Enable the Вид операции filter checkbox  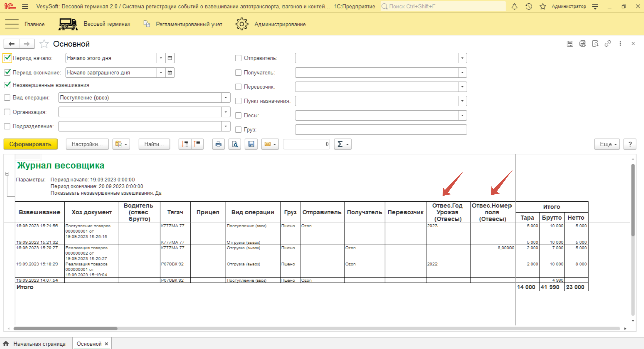point(7,98)
